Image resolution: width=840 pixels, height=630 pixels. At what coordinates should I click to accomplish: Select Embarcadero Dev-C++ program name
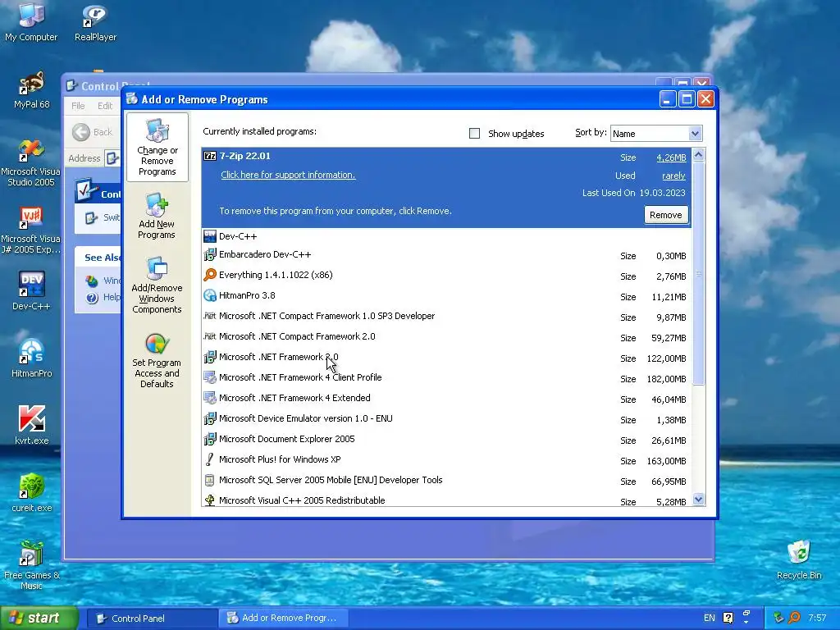(265, 254)
